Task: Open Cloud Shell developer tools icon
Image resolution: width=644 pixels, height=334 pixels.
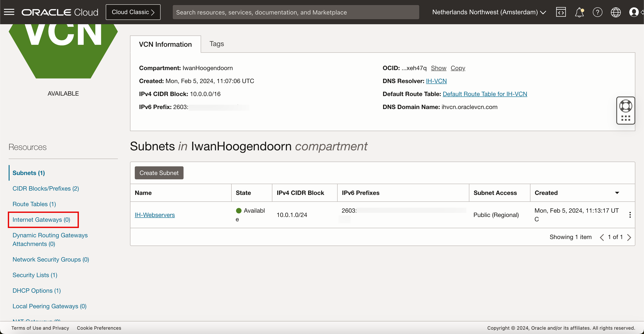Action: [561, 12]
